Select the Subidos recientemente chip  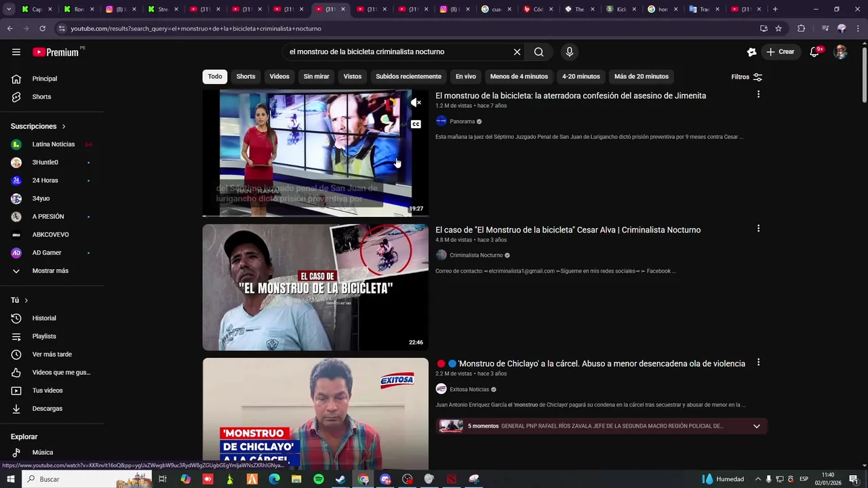click(x=409, y=77)
